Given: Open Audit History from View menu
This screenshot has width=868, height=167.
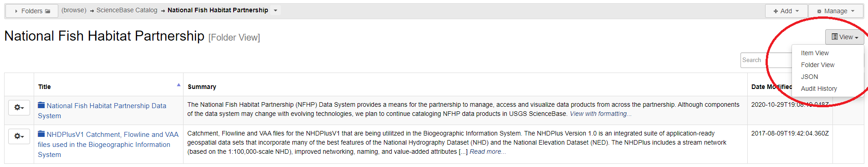Looking at the screenshot, I should click(x=819, y=89).
